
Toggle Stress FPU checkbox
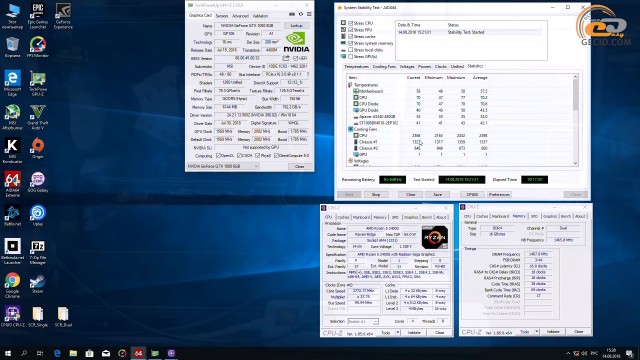coord(350,30)
